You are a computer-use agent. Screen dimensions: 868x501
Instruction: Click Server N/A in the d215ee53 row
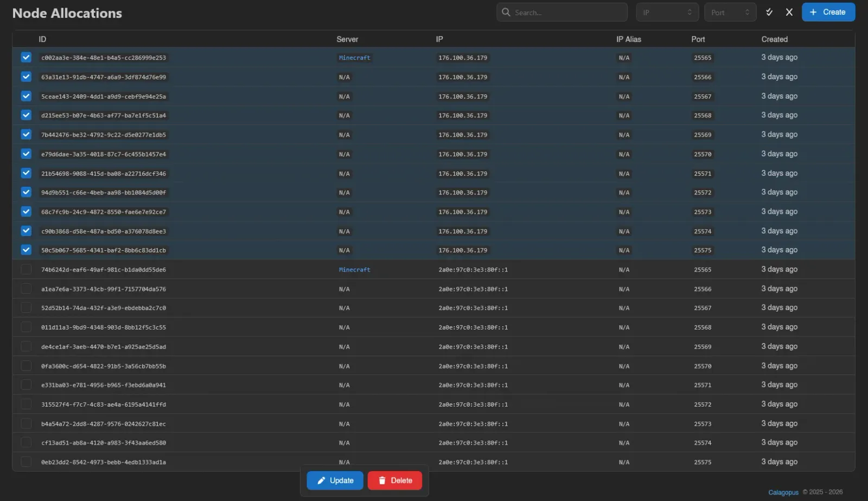(344, 116)
